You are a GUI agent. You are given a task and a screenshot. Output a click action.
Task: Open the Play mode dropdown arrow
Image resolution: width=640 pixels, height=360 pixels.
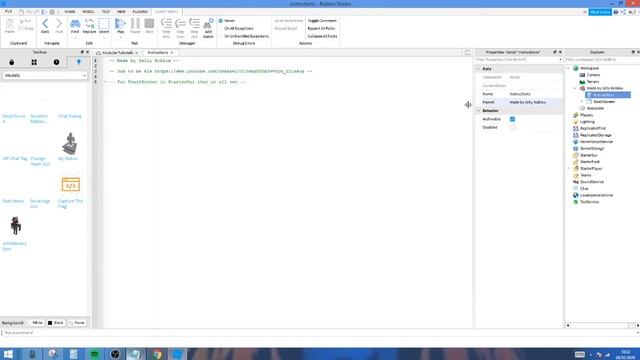coord(120,38)
